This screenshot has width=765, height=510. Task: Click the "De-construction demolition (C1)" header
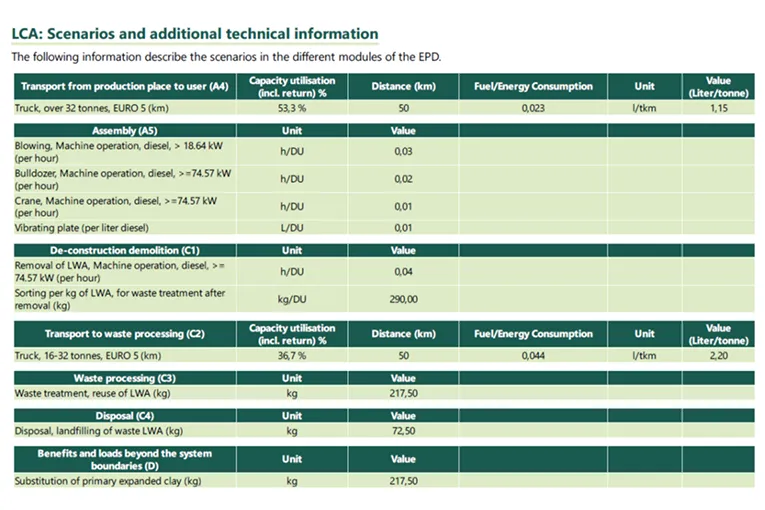point(125,250)
